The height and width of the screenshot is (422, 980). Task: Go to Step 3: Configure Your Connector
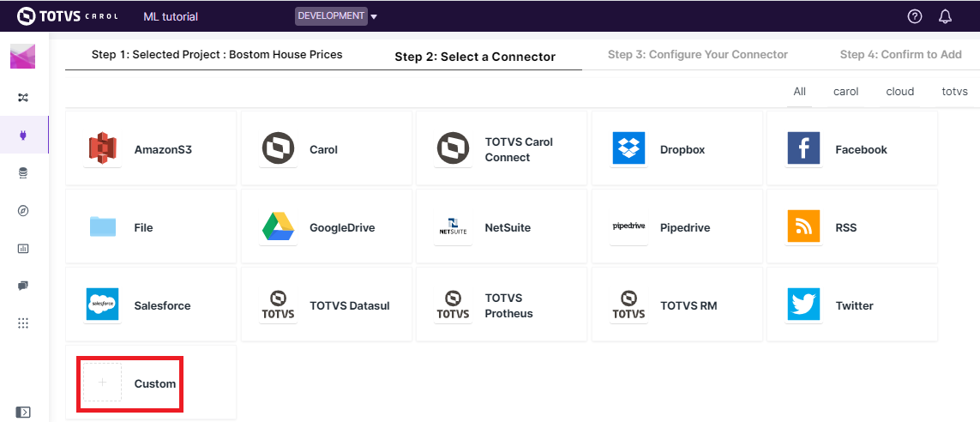click(x=698, y=54)
